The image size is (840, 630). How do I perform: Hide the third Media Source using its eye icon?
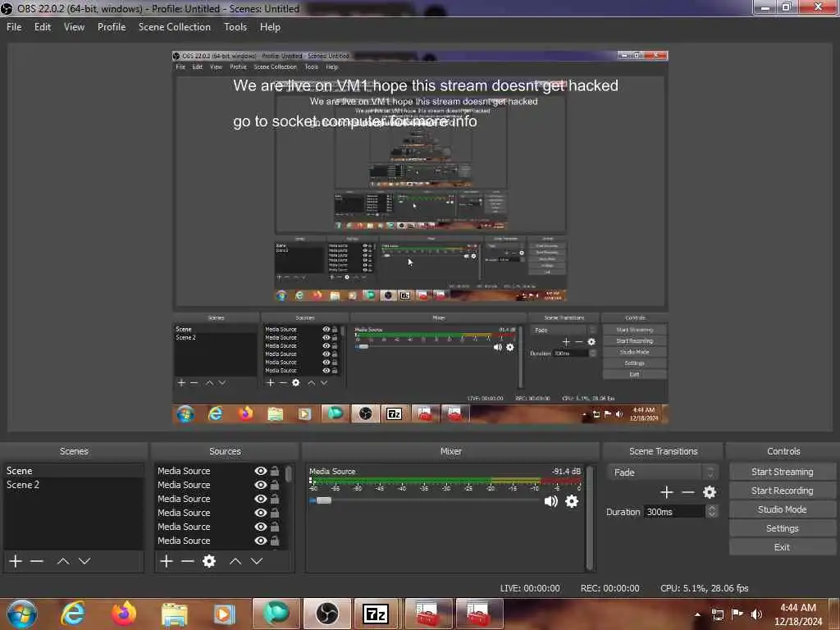[x=261, y=499]
